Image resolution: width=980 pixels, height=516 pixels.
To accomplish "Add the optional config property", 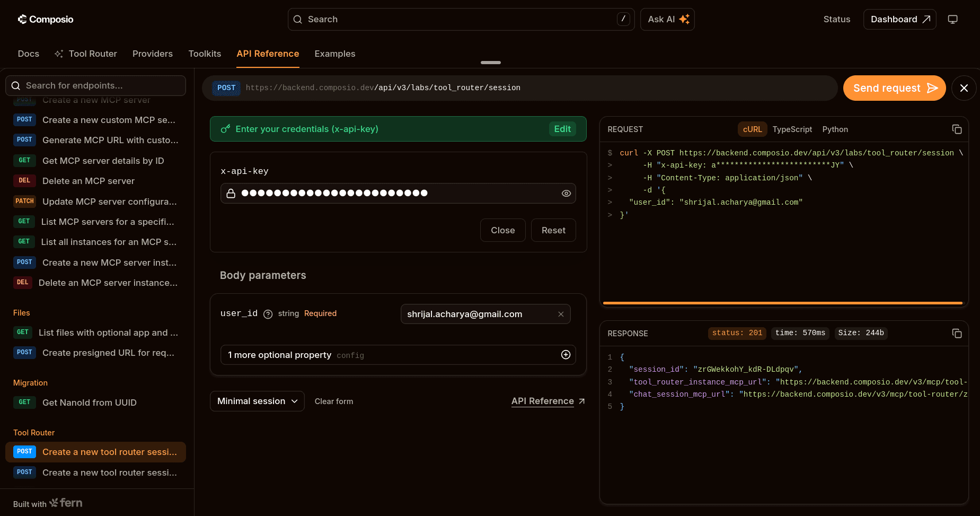I will (566, 355).
